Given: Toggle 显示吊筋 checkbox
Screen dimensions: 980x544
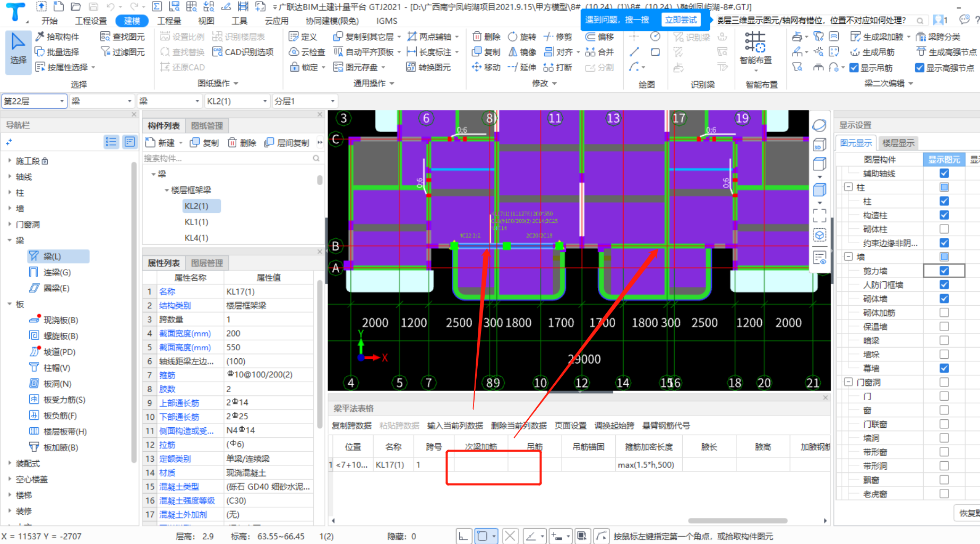Looking at the screenshot, I should coord(854,68).
